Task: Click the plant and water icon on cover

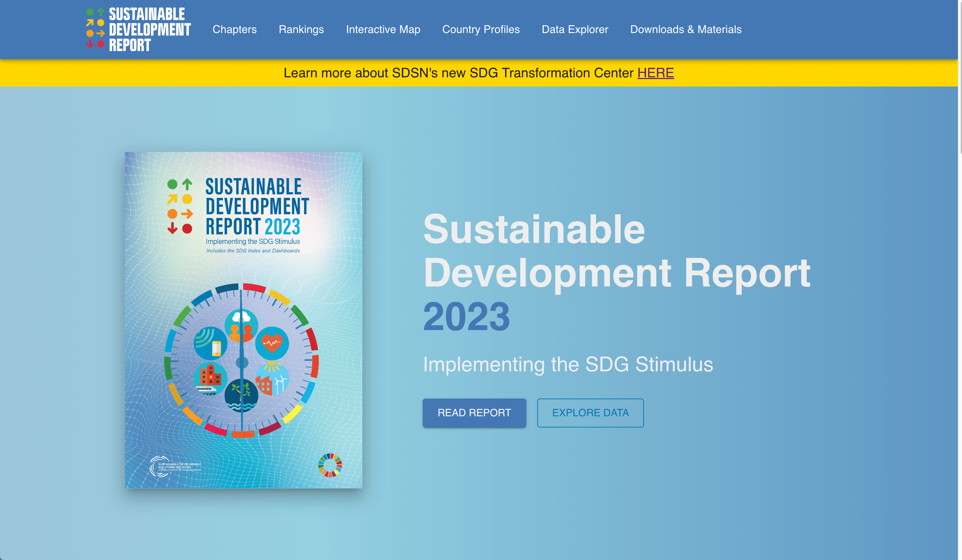Action: pos(241,395)
